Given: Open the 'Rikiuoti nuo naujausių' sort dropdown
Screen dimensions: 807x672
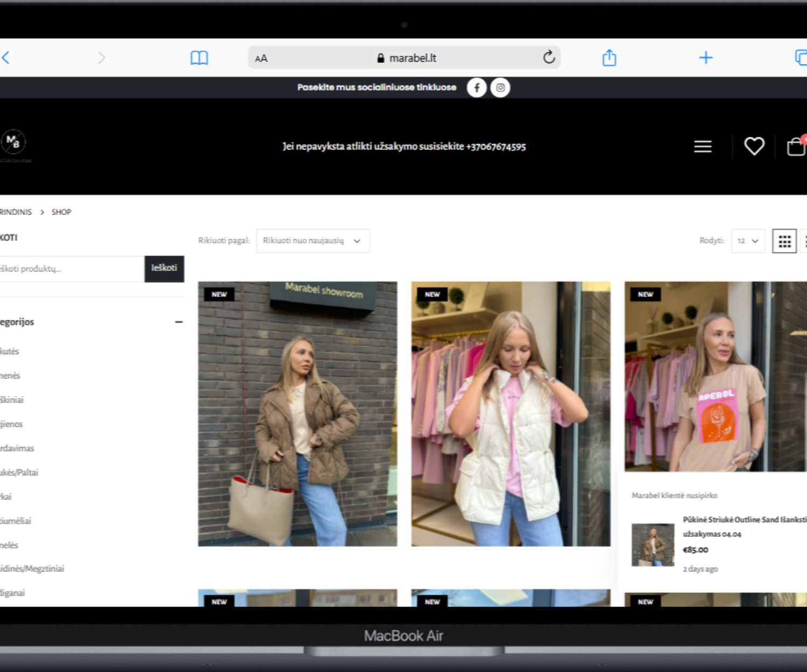Looking at the screenshot, I should [313, 241].
